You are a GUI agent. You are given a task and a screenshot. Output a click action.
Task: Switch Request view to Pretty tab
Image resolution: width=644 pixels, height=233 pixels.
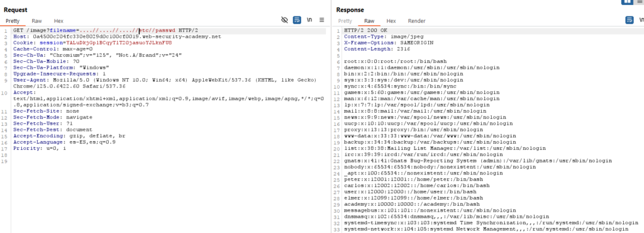click(13, 21)
